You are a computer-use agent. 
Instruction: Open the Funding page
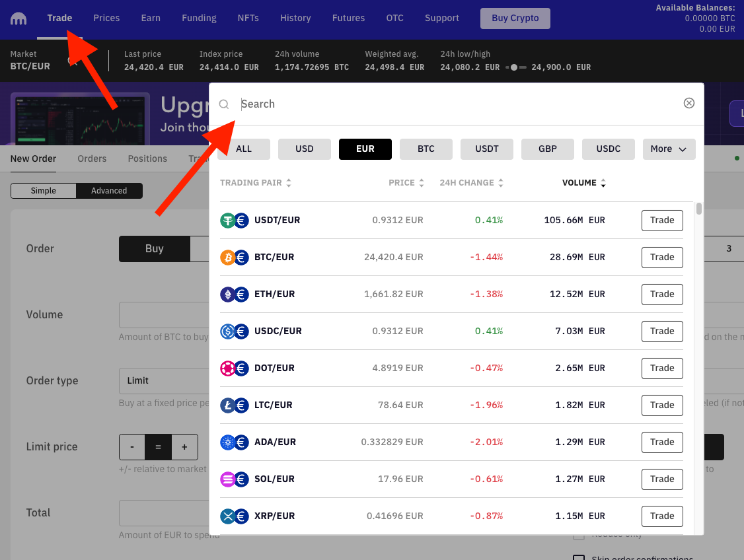pos(200,18)
